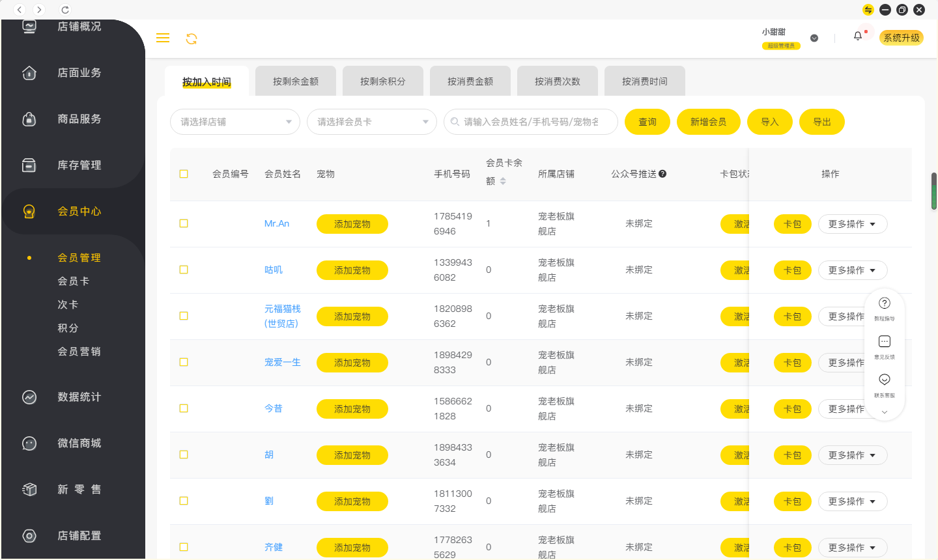Click the 新增会员 button

tap(709, 122)
